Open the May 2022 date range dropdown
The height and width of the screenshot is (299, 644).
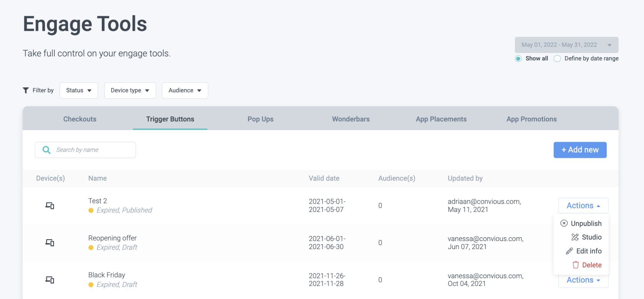coord(566,45)
